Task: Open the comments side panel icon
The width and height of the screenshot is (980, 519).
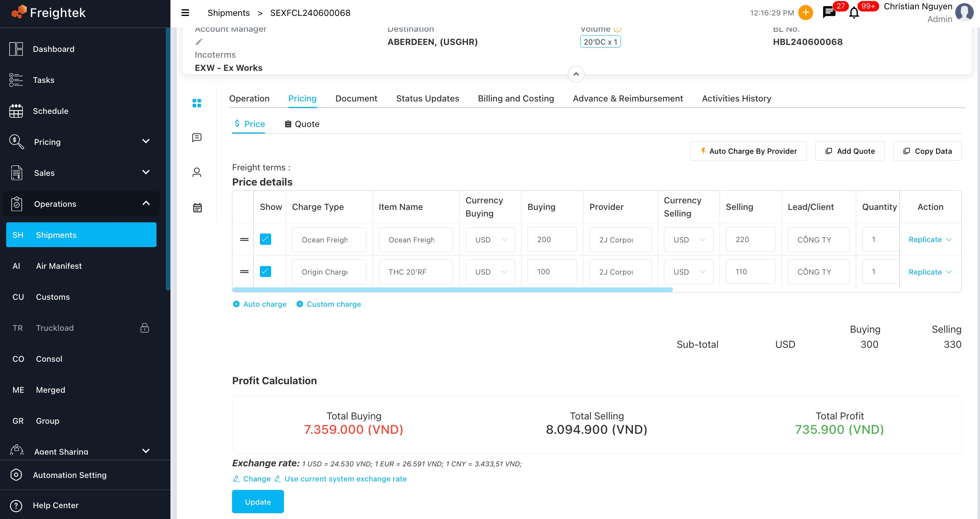Action: pos(197,137)
